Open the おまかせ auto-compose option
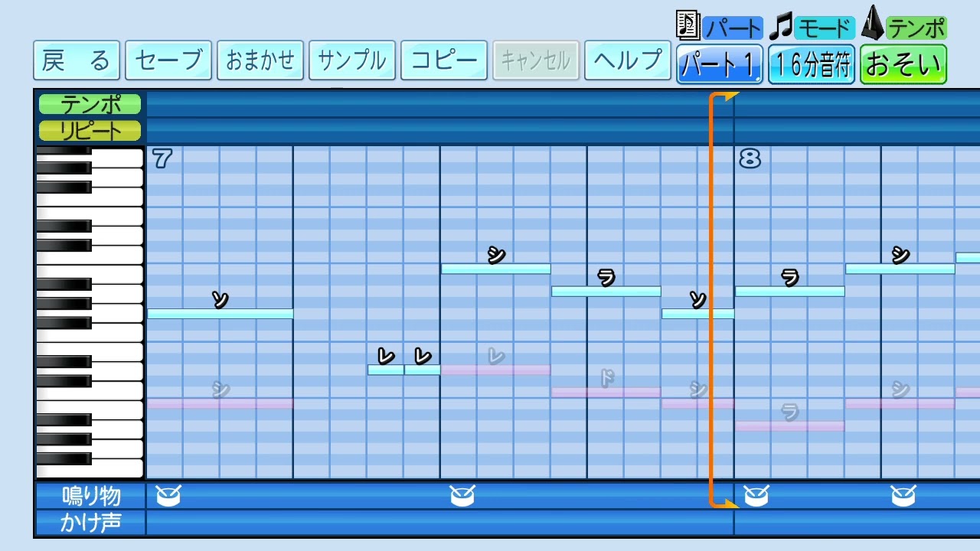980x551 pixels. (x=260, y=60)
